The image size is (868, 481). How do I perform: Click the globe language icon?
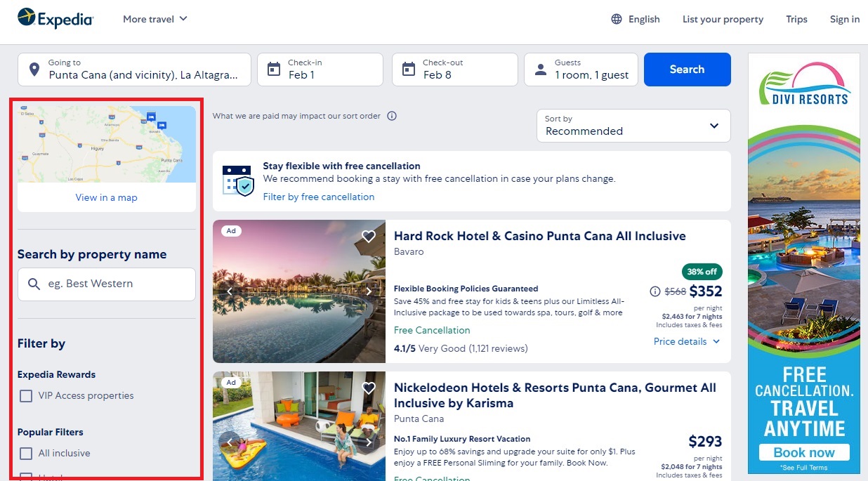point(617,19)
